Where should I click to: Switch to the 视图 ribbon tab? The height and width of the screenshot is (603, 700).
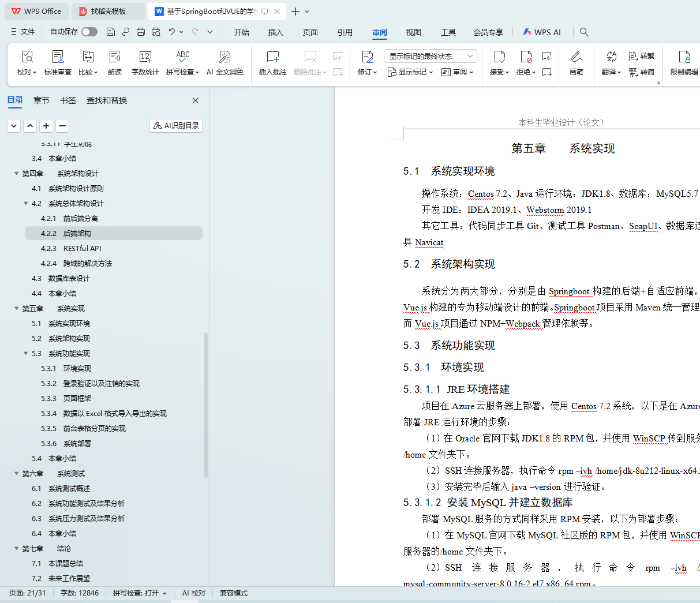413,32
